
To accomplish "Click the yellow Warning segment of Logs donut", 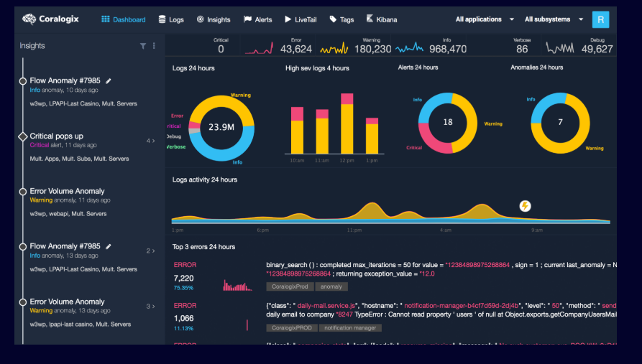I will (x=221, y=101).
